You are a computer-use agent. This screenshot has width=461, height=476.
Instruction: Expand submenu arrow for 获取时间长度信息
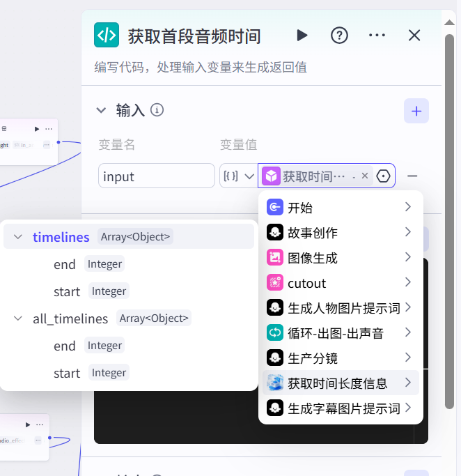pyautogui.click(x=408, y=383)
